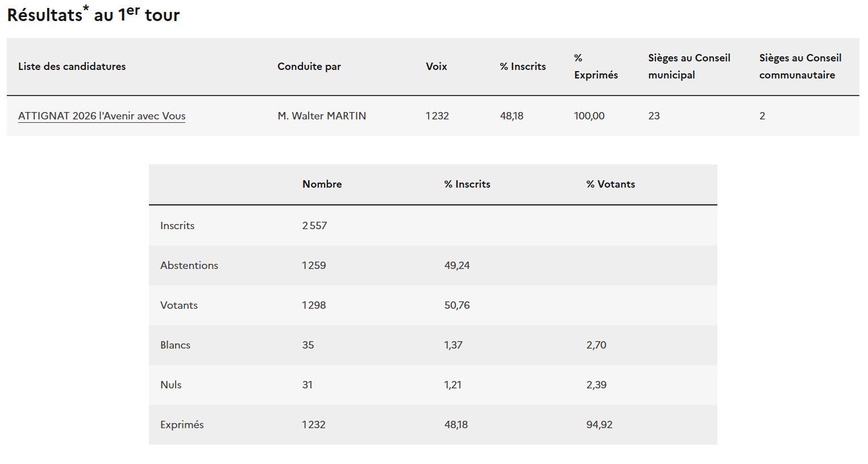
Task: Select the Inscrits count 2 557
Action: (x=314, y=226)
